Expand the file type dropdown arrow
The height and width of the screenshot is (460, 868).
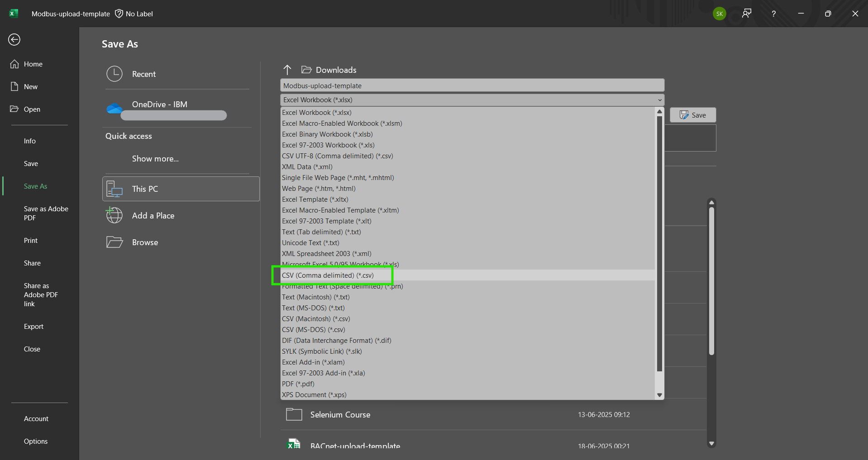660,100
